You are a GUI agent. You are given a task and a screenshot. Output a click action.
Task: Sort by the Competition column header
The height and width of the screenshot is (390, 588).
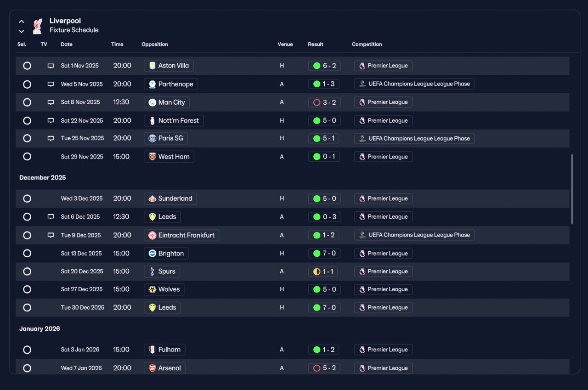click(367, 45)
